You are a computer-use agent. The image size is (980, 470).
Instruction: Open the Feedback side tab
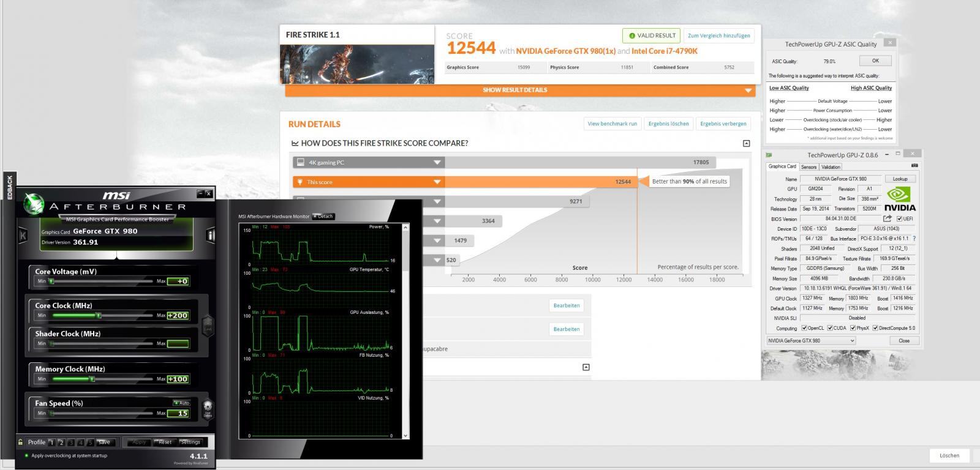click(9, 187)
